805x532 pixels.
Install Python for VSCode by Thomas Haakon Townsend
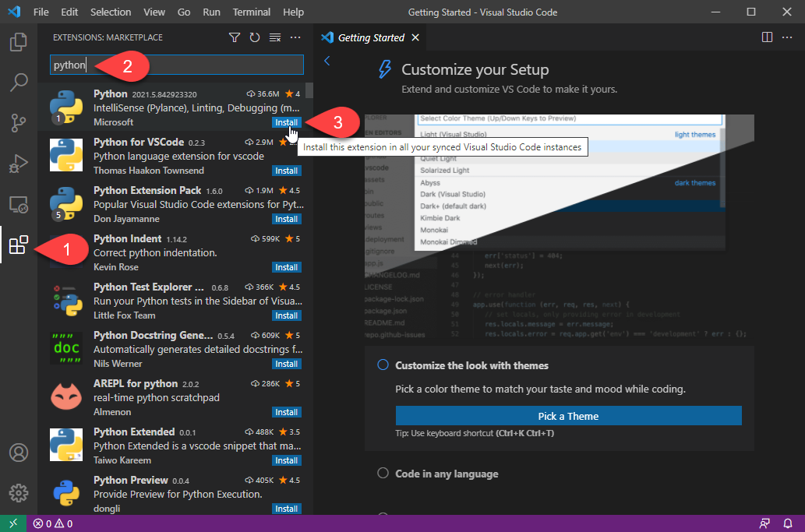286,171
